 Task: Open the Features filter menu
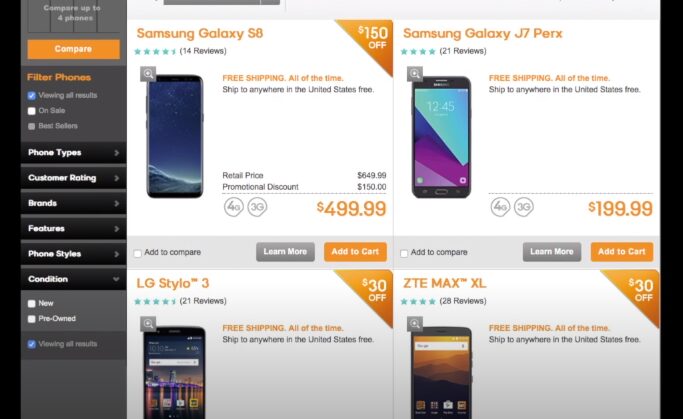[74, 228]
